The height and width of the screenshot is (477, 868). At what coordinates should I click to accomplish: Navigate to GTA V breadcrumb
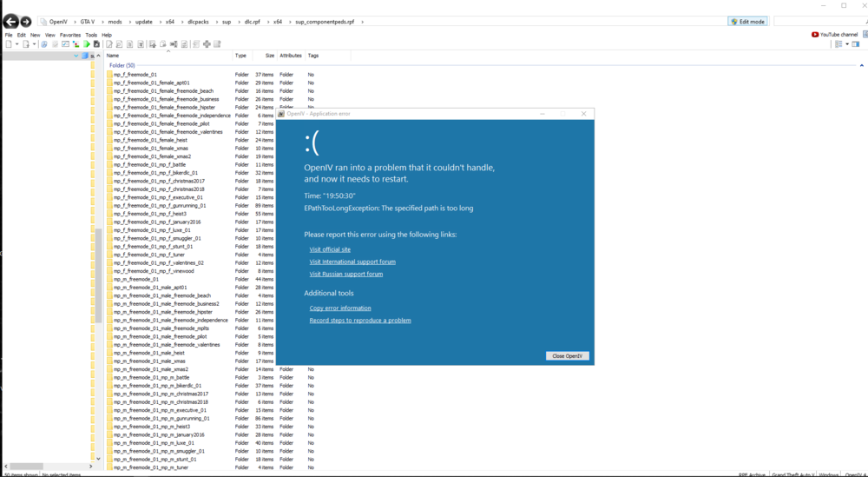point(88,23)
